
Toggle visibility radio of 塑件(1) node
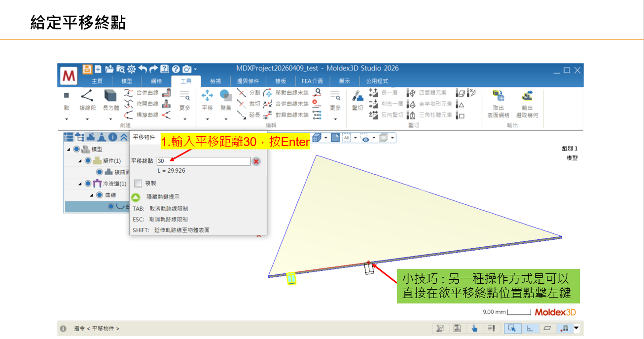(x=88, y=160)
